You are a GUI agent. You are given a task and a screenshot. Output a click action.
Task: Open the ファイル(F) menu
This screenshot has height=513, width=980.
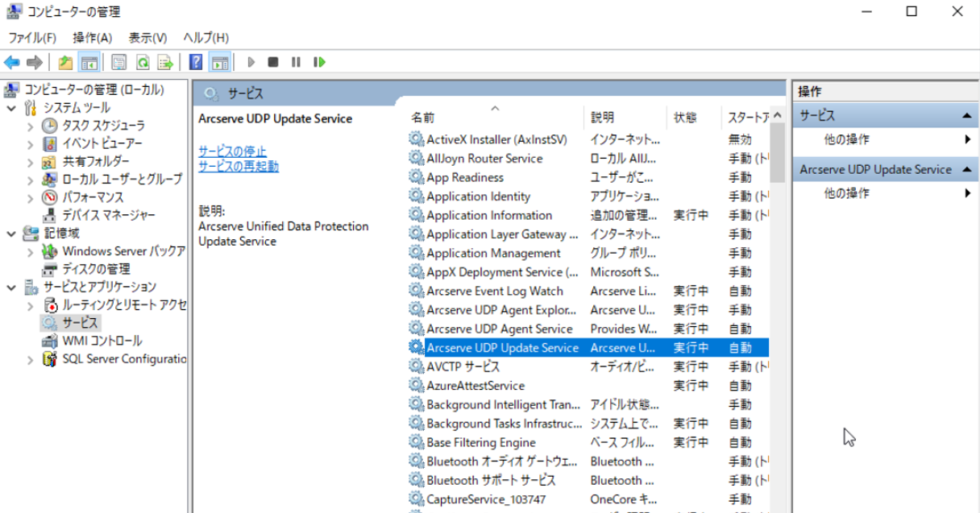tap(32, 38)
